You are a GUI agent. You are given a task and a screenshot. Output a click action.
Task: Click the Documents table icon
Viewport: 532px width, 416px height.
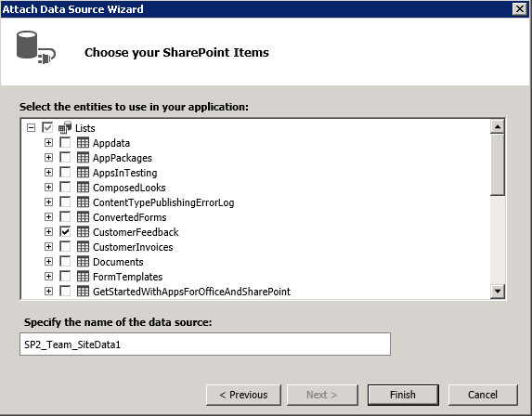(83, 262)
